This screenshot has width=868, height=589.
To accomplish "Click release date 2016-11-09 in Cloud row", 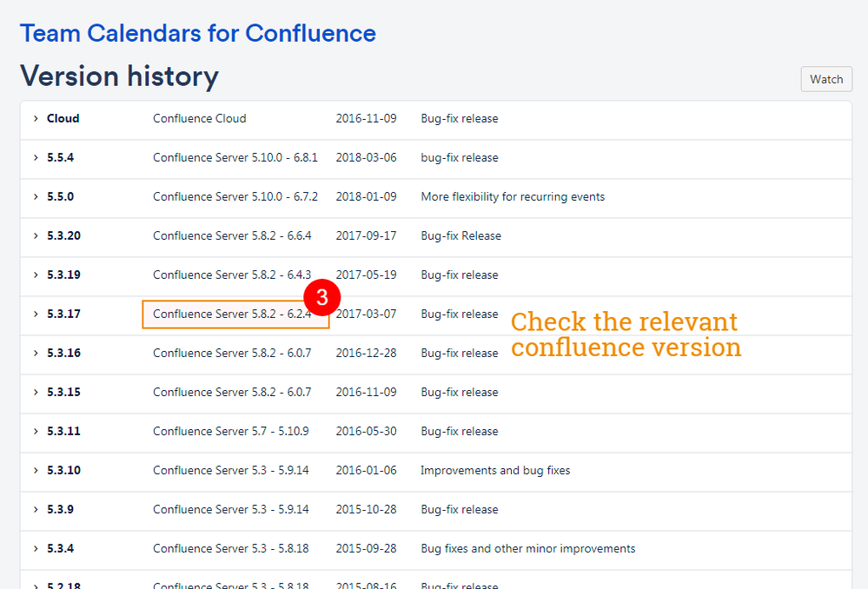I will (367, 118).
